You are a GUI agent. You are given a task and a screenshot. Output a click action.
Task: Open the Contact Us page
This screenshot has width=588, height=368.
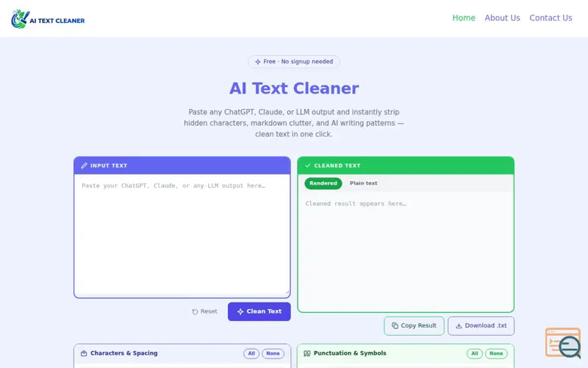pyautogui.click(x=551, y=18)
